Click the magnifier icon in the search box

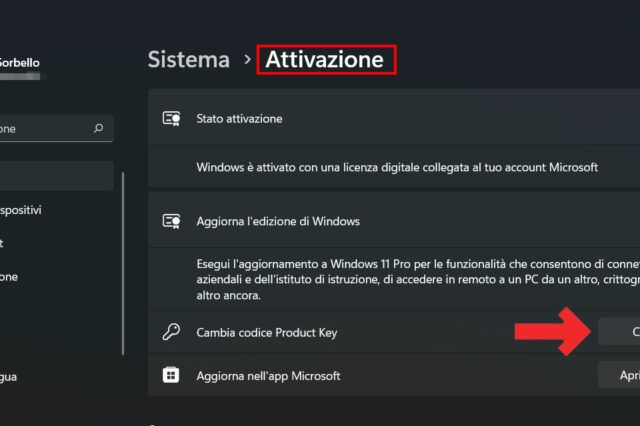[98, 128]
